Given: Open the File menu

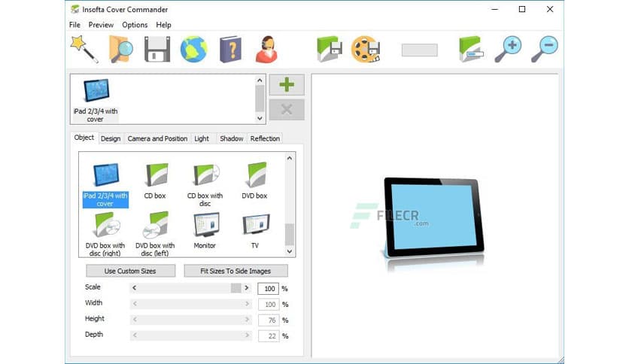Looking at the screenshot, I should click(74, 25).
